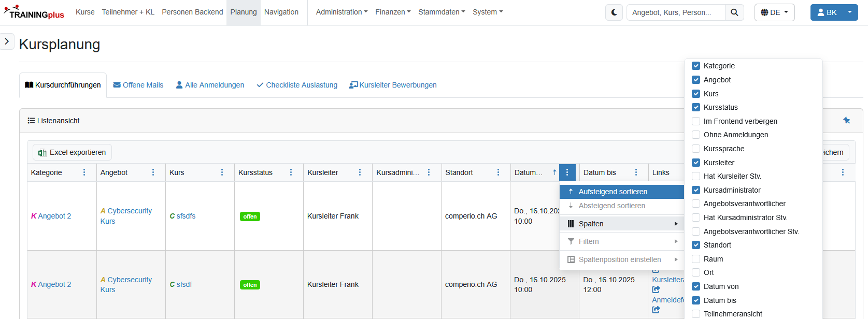Open Kursstatus column three-dot menu

click(x=291, y=172)
